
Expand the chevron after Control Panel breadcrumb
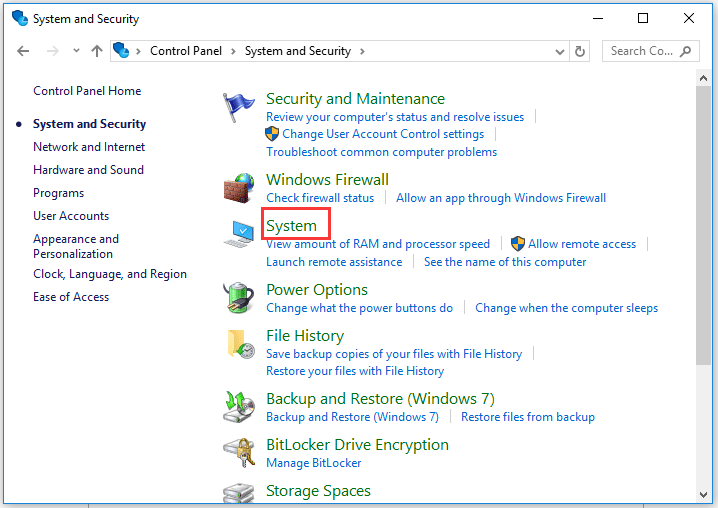pos(233,51)
